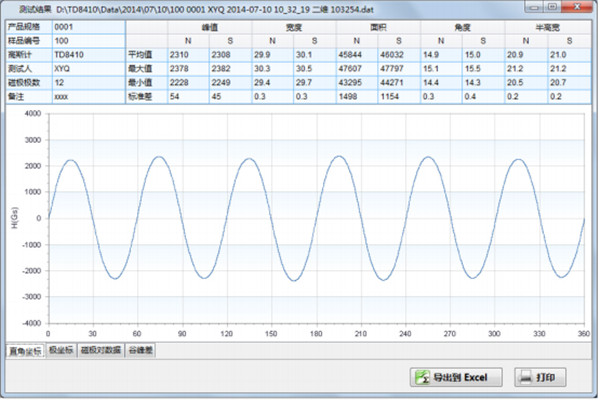Select the 平均值 row label

140,55
